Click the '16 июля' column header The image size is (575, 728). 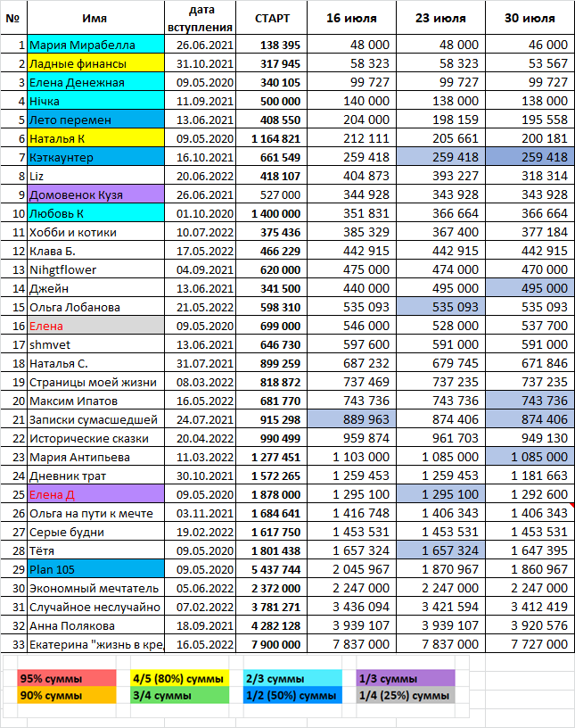pyautogui.click(x=351, y=18)
